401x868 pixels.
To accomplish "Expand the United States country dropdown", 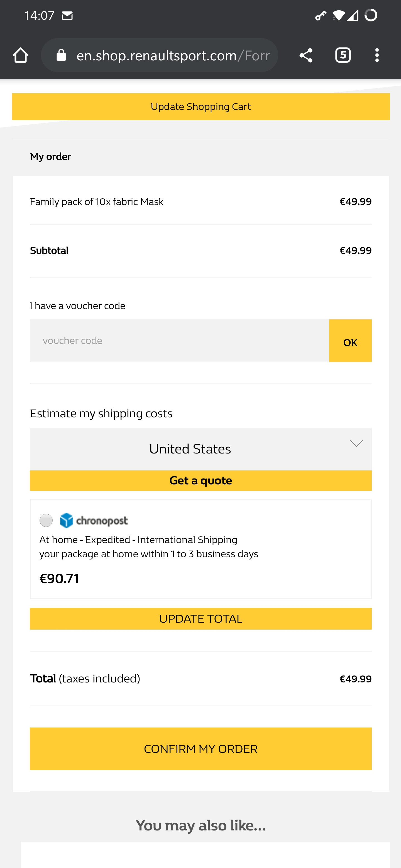I will point(190,449).
